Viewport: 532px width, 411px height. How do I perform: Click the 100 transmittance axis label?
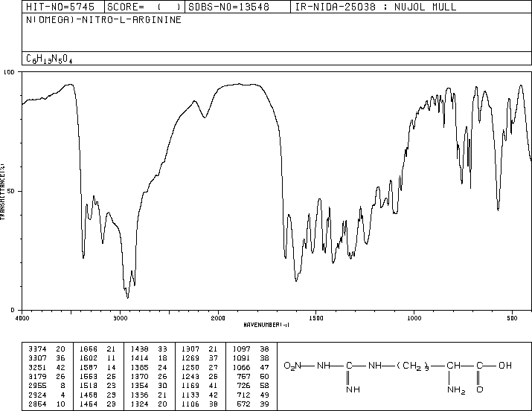[9, 72]
